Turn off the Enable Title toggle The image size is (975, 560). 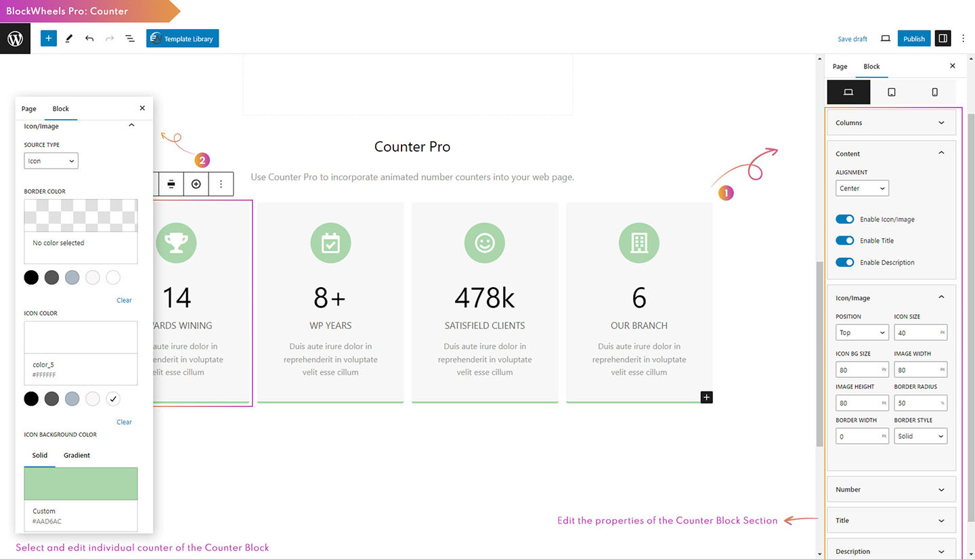click(844, 240)
